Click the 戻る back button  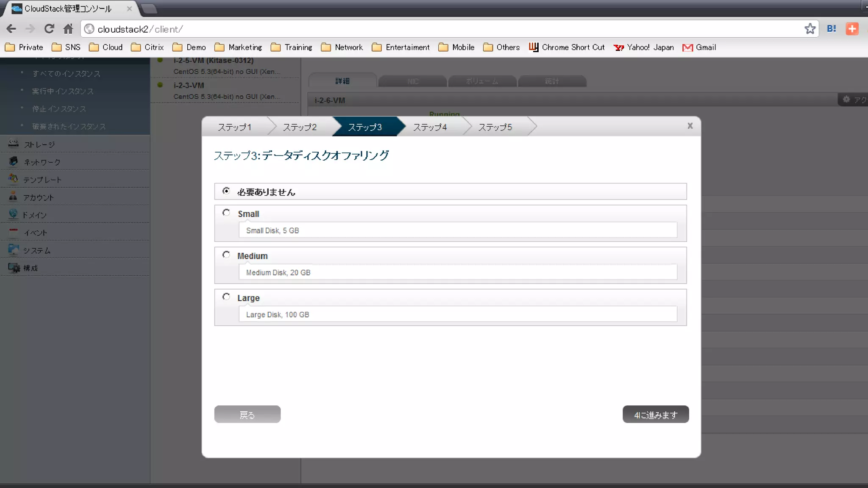[247, 415]
